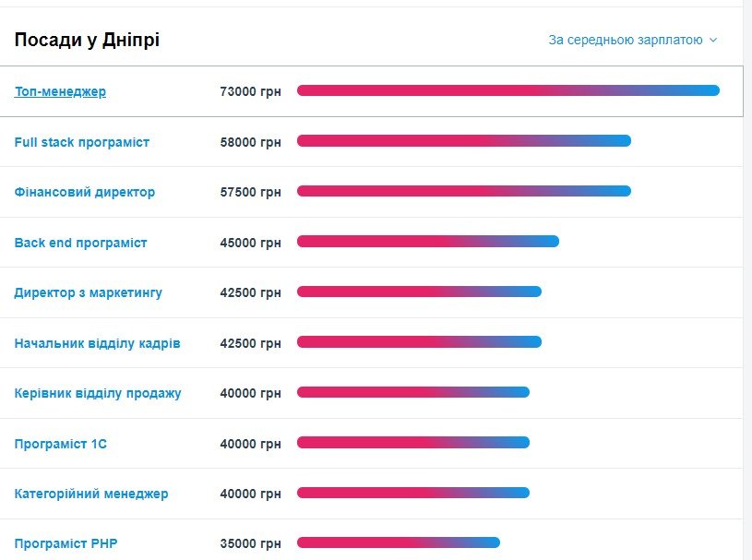Click the Посади у Дніпрі heading
This screenshot has height=560, width=752.
pos(87,40)
